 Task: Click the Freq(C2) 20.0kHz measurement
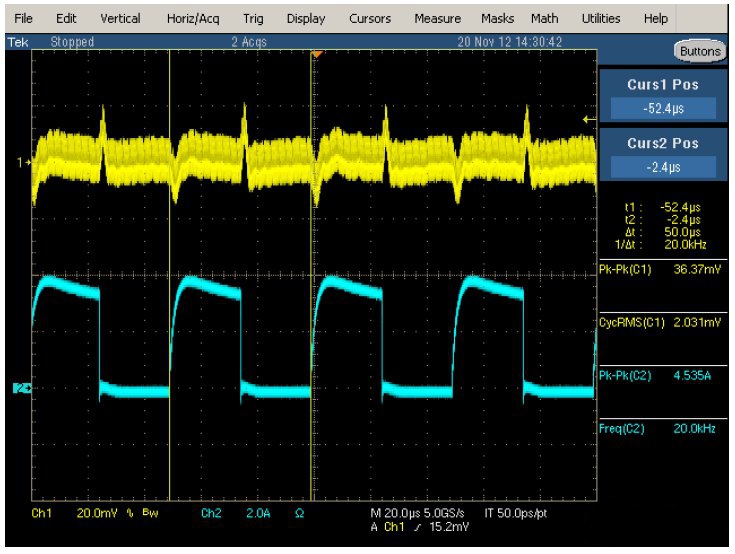(657, 428)
